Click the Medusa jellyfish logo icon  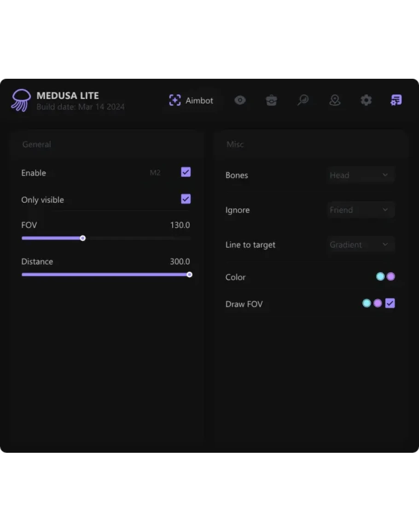(21, 100)
